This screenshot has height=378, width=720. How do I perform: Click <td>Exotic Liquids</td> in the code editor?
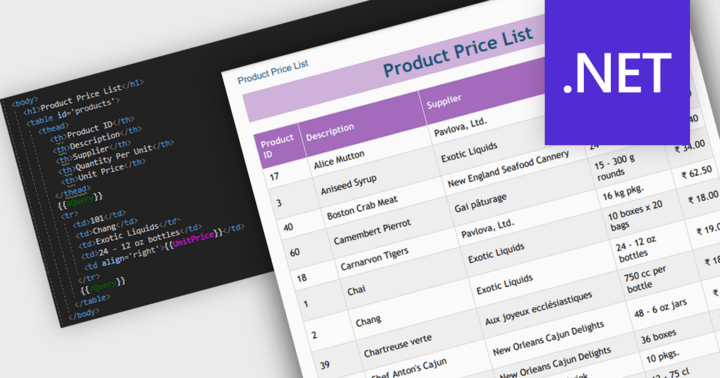(129, 231)
